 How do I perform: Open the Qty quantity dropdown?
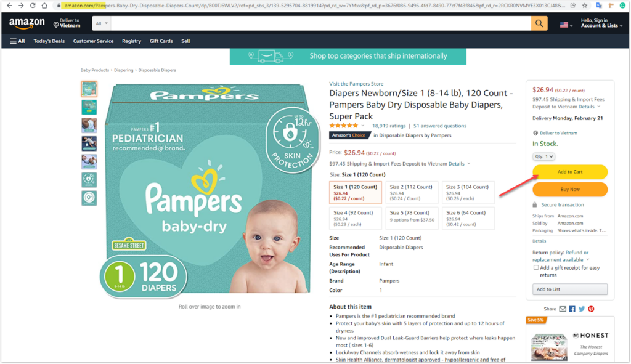(x=543, y=156)
